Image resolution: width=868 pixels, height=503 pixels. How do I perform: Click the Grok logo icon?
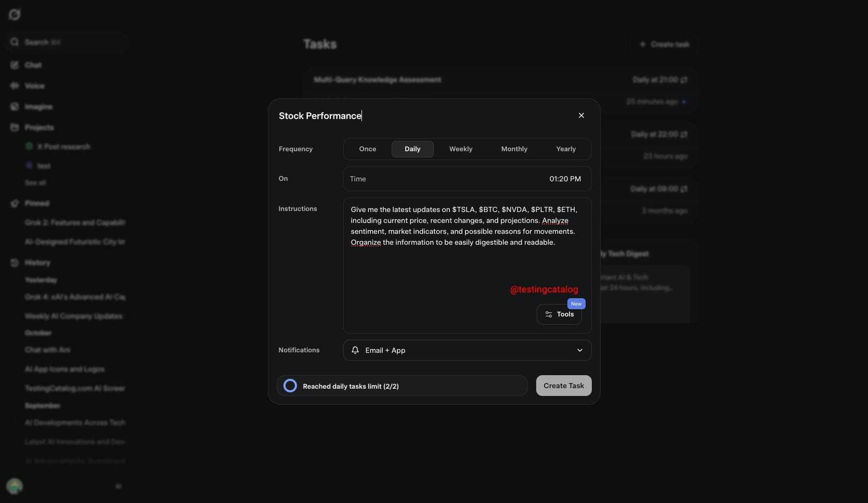point(15,15)
